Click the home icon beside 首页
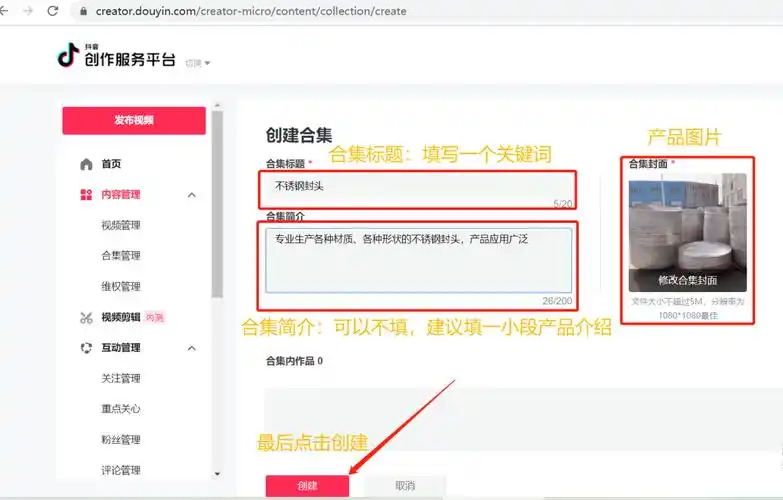This screenshot has width=783, height=500. [x=86, y=164]
